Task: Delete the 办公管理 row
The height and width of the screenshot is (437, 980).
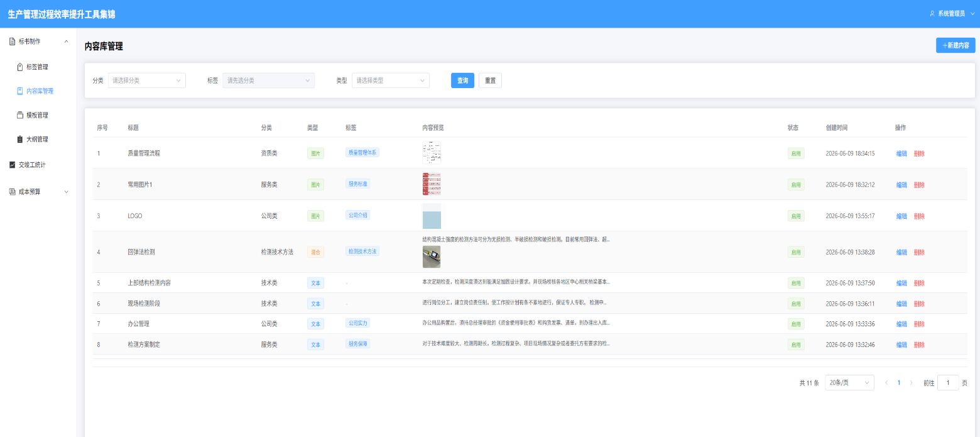Action: 919,324
